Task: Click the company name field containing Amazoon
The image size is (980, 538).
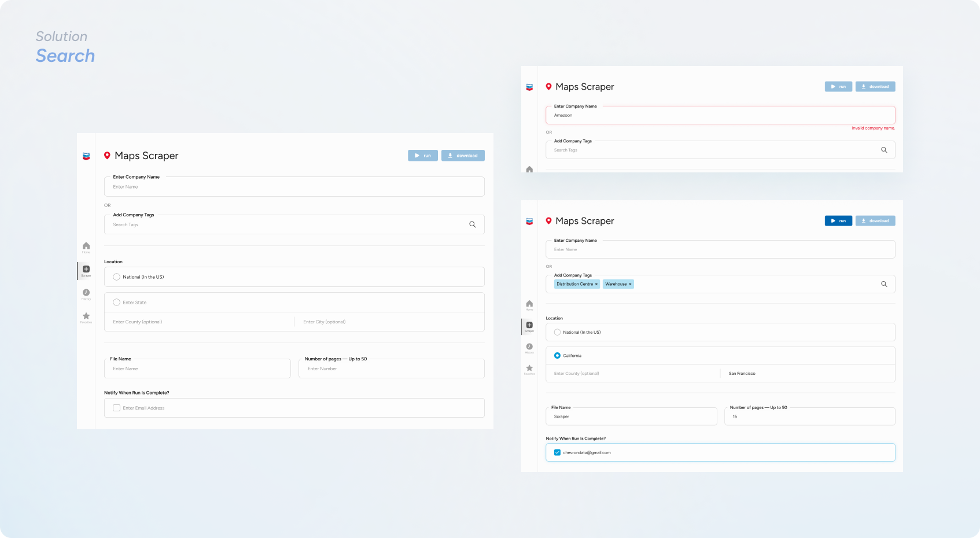Action: [x=720, y=116]
